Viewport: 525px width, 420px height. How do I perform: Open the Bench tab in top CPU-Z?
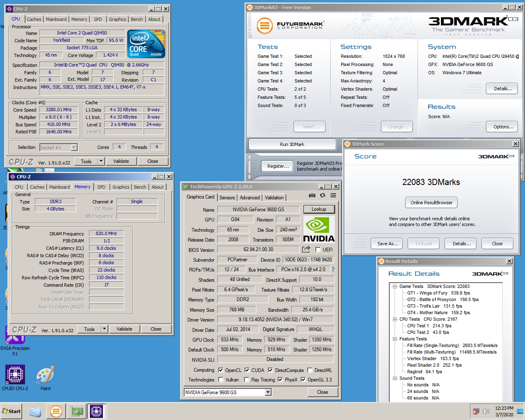(x=137, y=19)
